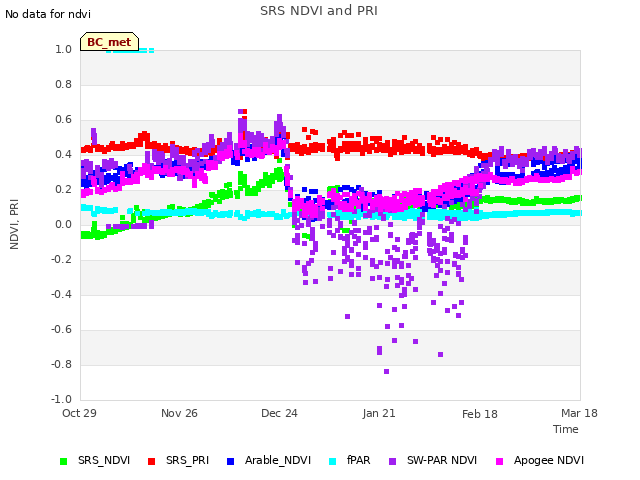The width and height of the screenshot is (640, 480).
Task: Toggle the Arable_NDVI series label
Action: click(278, 460)
